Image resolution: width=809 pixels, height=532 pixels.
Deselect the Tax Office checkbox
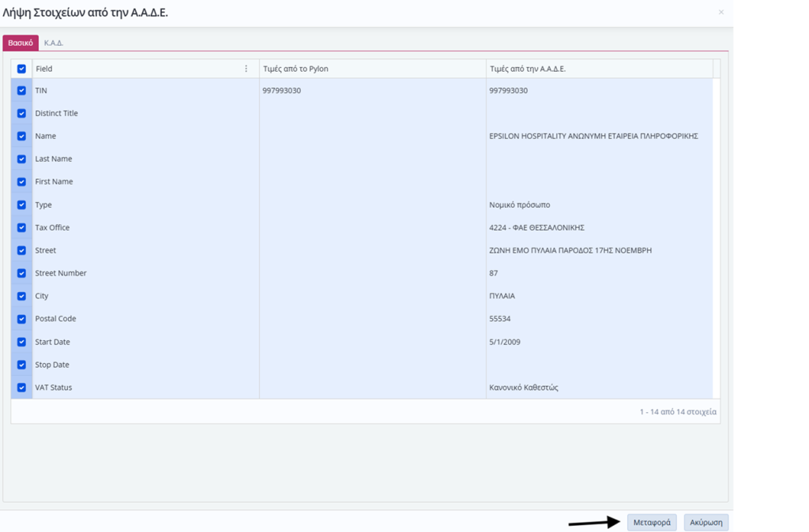tap(21, 227)
